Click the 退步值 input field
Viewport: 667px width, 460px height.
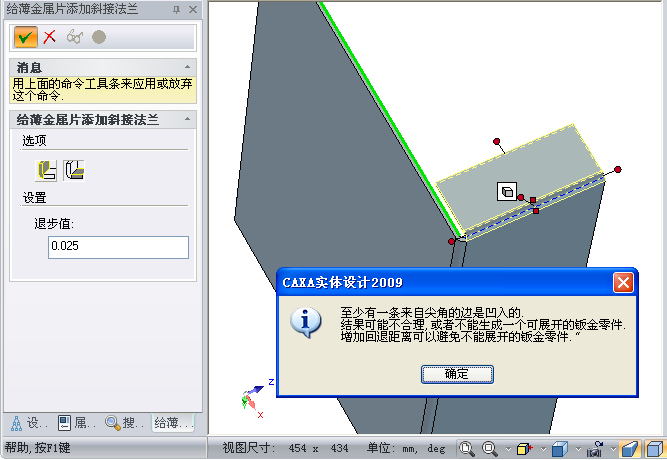118,247
